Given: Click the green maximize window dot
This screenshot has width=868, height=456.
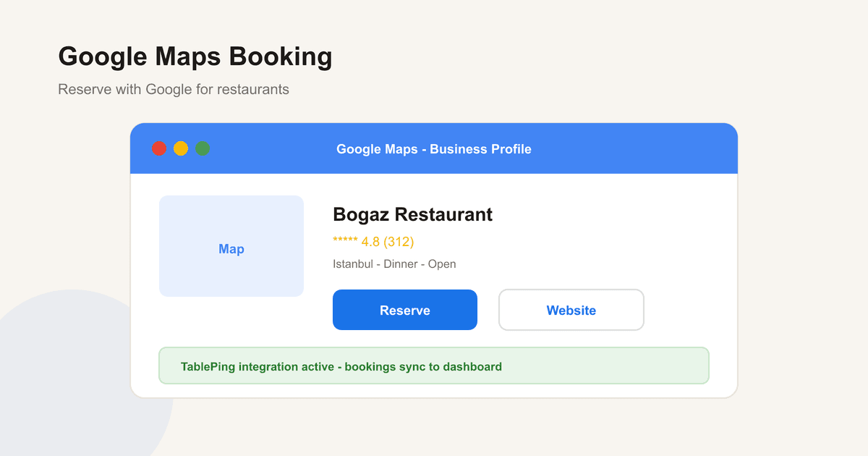Looking at the screenshot, I should 203,148.
